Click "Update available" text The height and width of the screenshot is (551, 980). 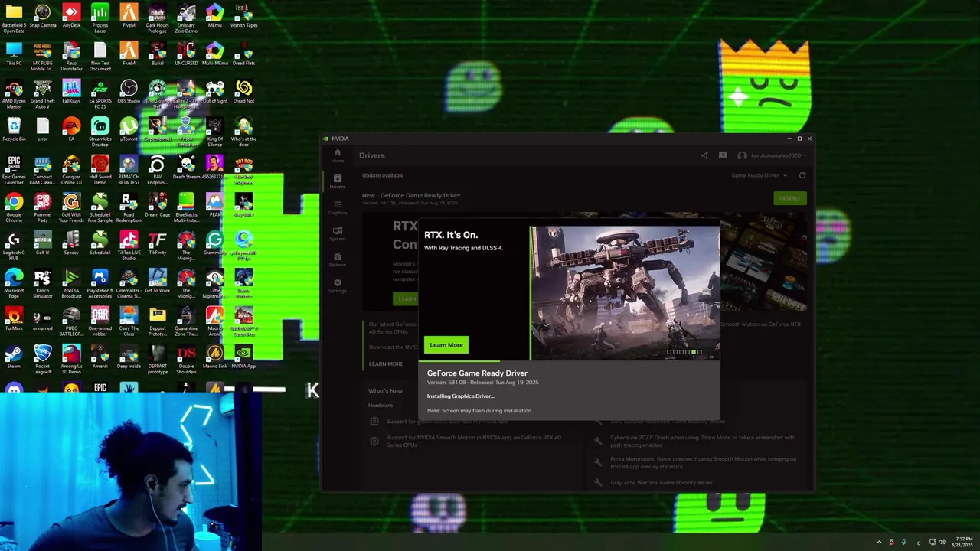(383, 175)
